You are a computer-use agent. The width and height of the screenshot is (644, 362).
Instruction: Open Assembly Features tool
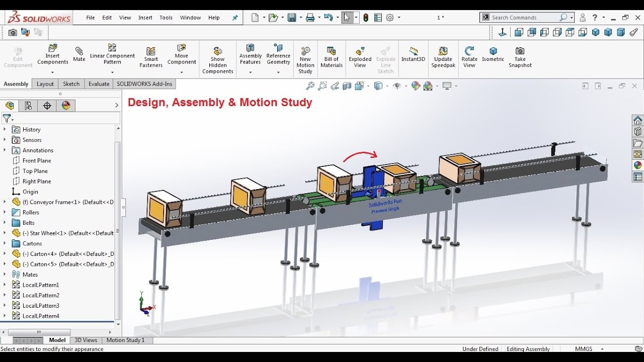click(x=250, y=54)
